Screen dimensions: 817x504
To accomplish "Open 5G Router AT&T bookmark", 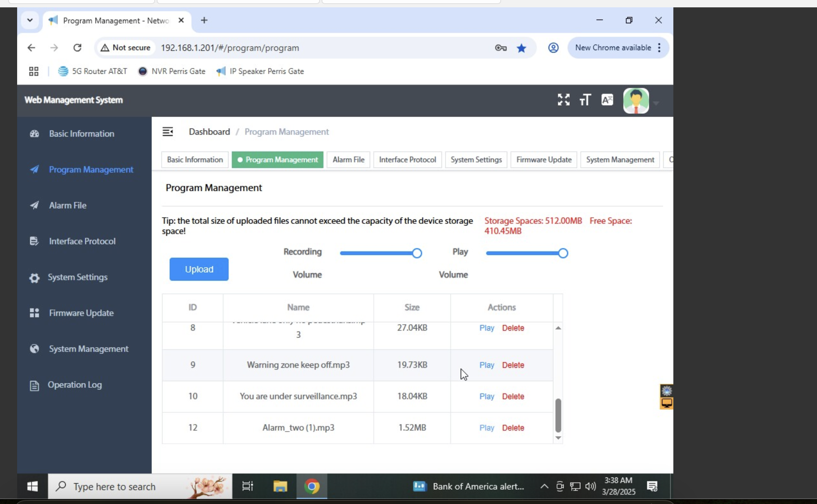I will point(92,71).
